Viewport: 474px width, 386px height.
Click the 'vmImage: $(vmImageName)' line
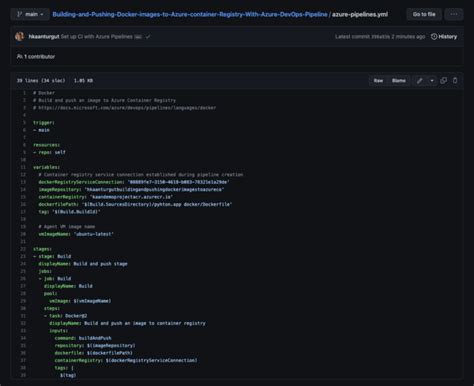pos(80,301)
